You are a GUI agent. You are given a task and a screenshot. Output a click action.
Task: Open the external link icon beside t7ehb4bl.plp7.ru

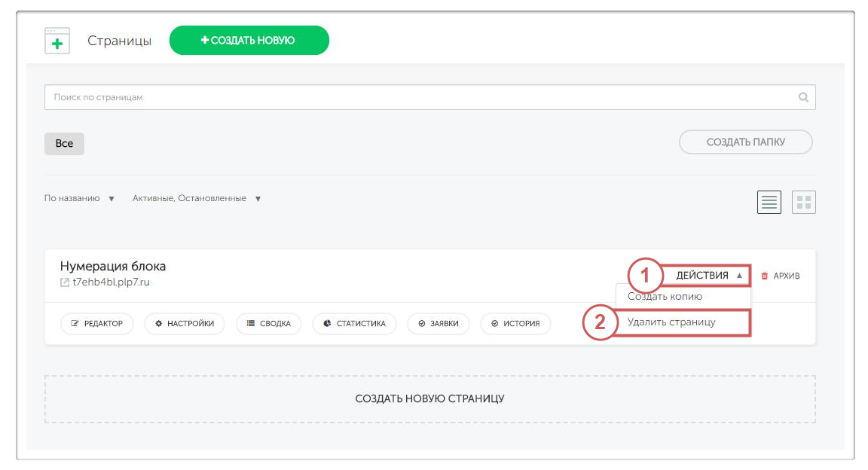[65, 282]
